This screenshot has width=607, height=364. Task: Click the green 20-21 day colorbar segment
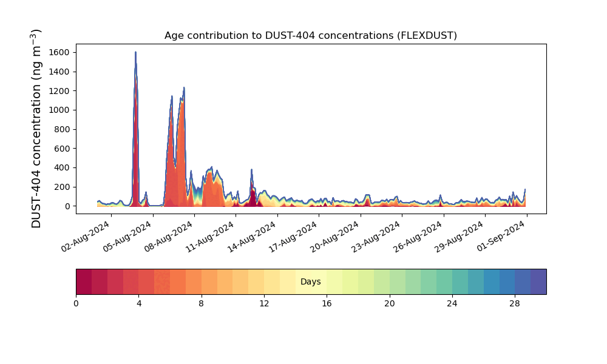398,281
